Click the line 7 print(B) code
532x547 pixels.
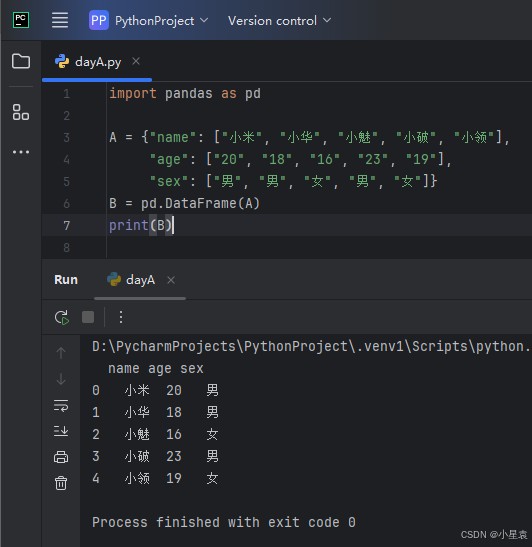coord(141,225)
